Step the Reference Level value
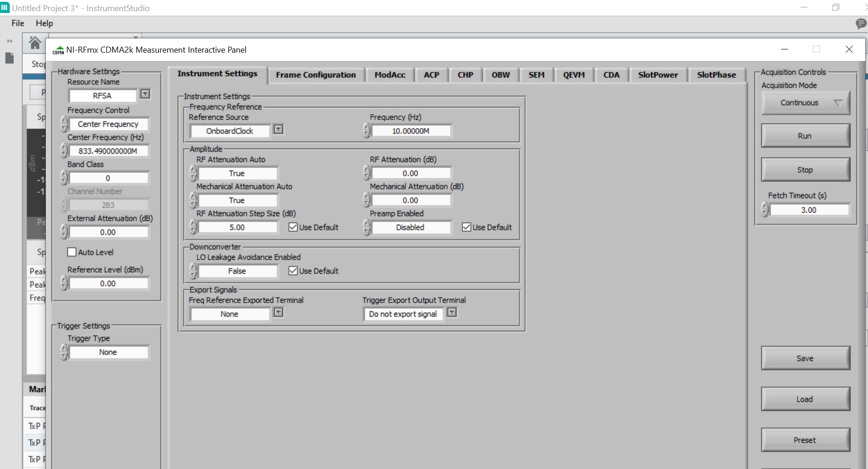The image size is (868, 469). tap(64, 283)
